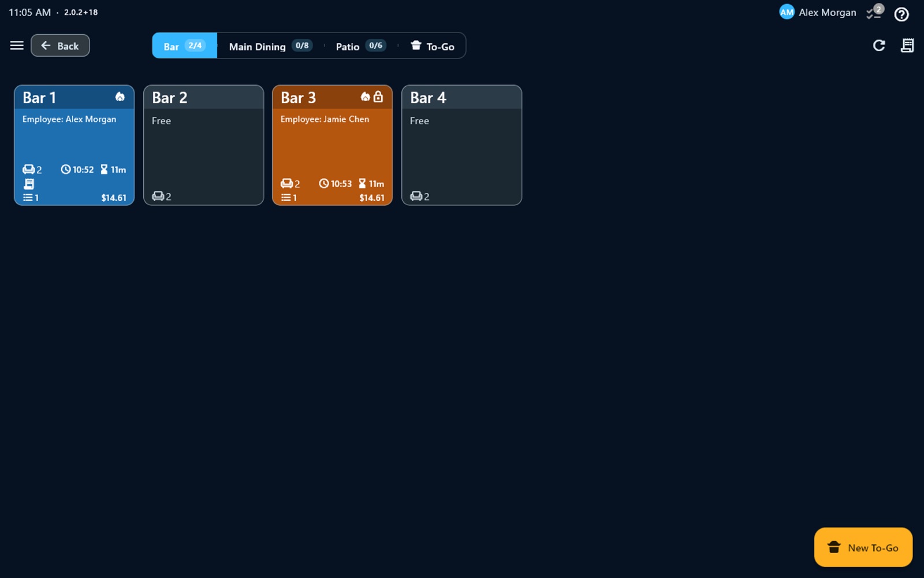The width and height of the screenshot is (924, 578).
Task: Click the 11:05 AM time display
Action: pyautogui.click(x=29, y=12)
